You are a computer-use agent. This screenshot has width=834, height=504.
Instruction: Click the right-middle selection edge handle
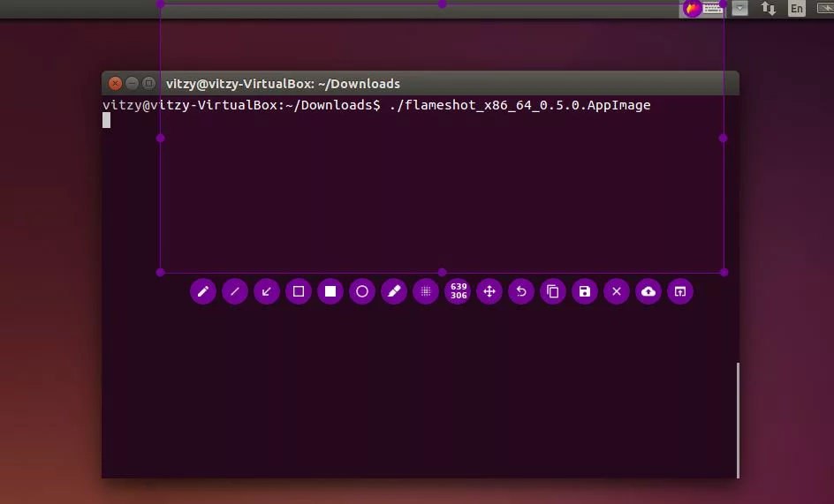pos(723,139)
